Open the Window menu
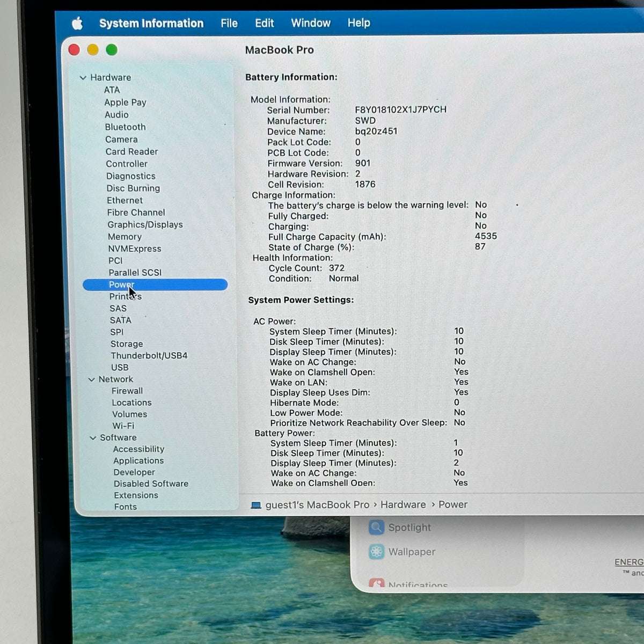 [311, 23]
